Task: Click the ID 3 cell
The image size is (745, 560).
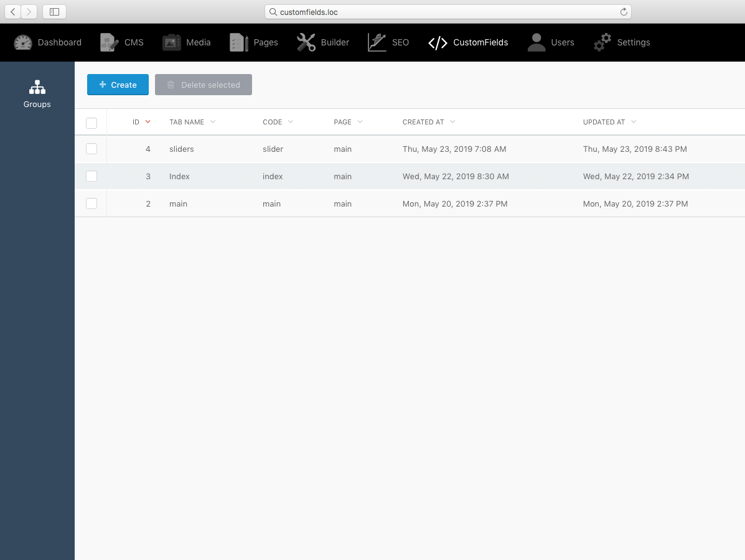Action: [148, 176]
